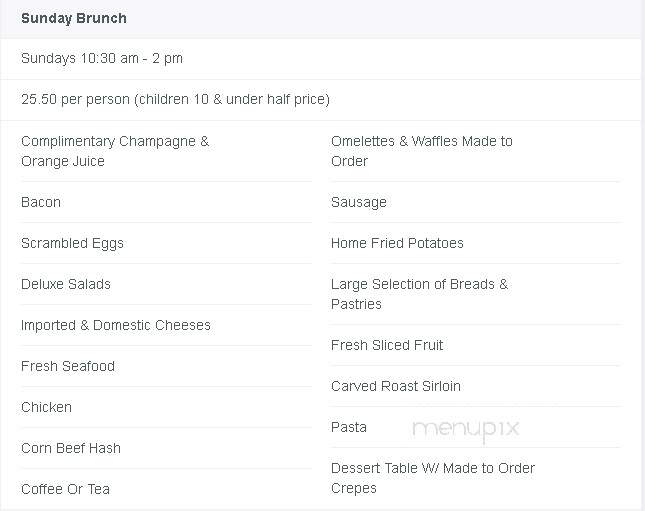Select the Coffee Or Tea item
This screenshot has height=511, width=645.
click(65, 489)
